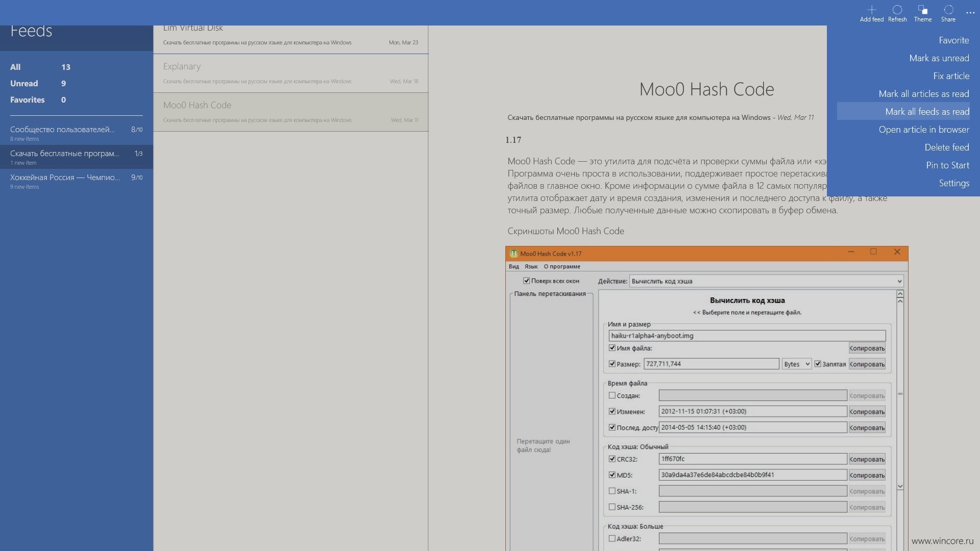Choose Mark all articles as read

pyautogui.click(x=923, y=94)
